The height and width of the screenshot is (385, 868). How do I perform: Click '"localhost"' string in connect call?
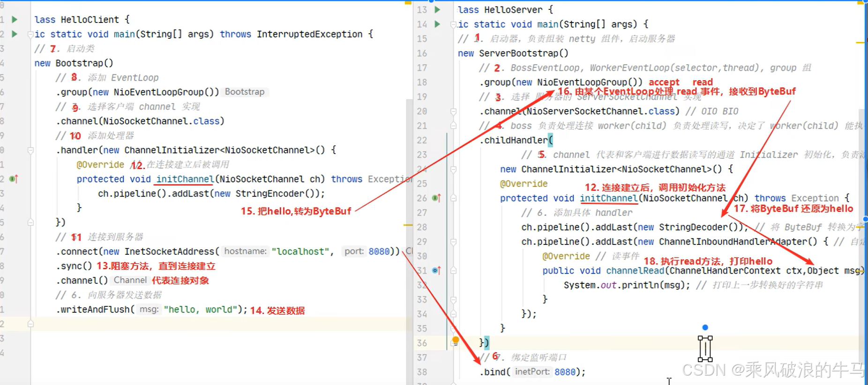[300, 252]
